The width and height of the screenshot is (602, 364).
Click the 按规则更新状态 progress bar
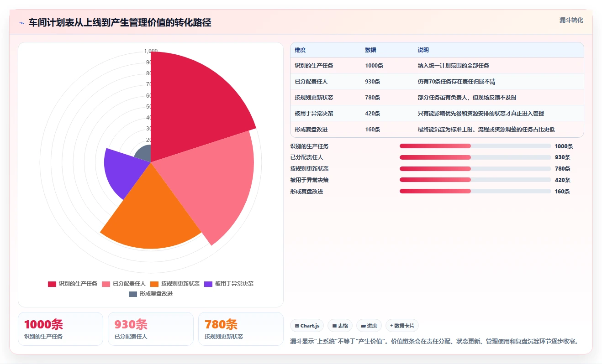[x=475, y=169]
